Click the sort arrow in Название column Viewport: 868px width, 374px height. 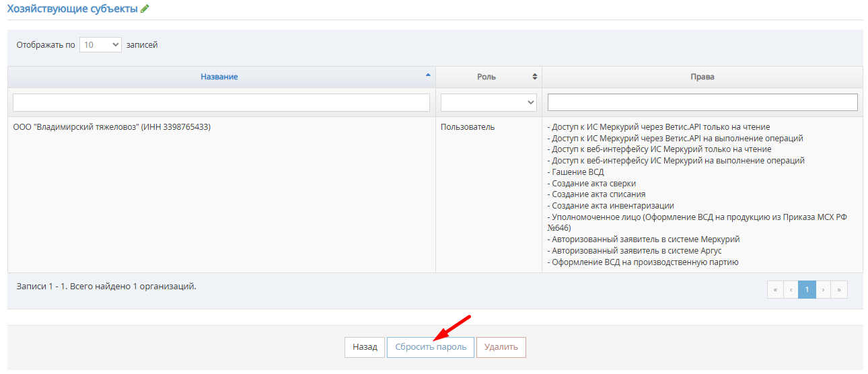[x=428, y=76]
